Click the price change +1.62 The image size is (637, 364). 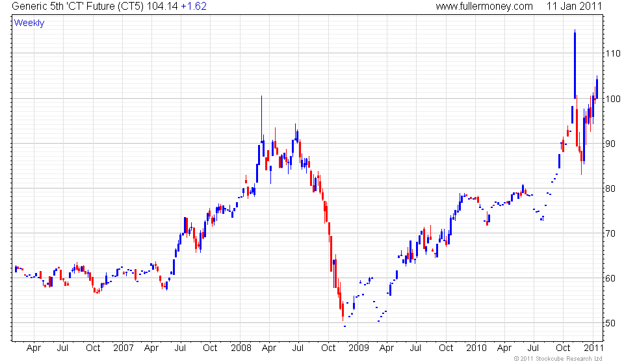tap(194, 6)
